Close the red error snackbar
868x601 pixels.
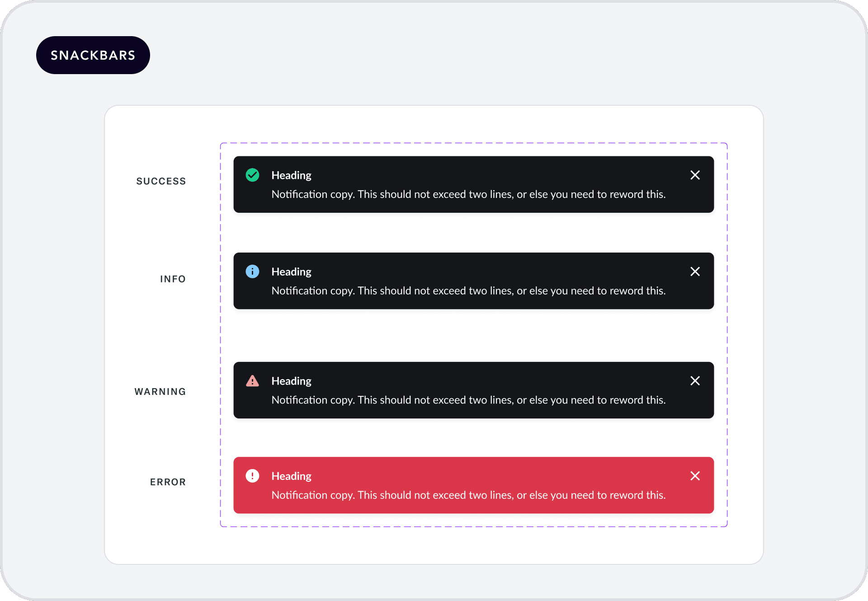coord(695,476)
